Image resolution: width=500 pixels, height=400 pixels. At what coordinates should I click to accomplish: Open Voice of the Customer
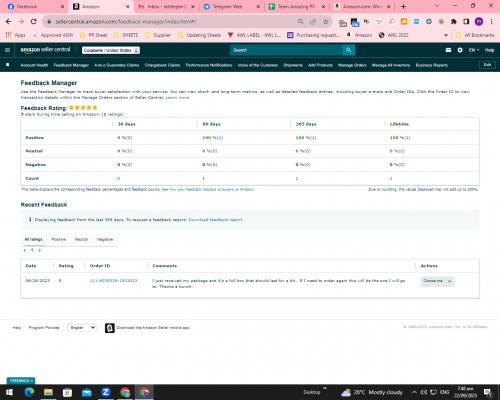(258, 65)
